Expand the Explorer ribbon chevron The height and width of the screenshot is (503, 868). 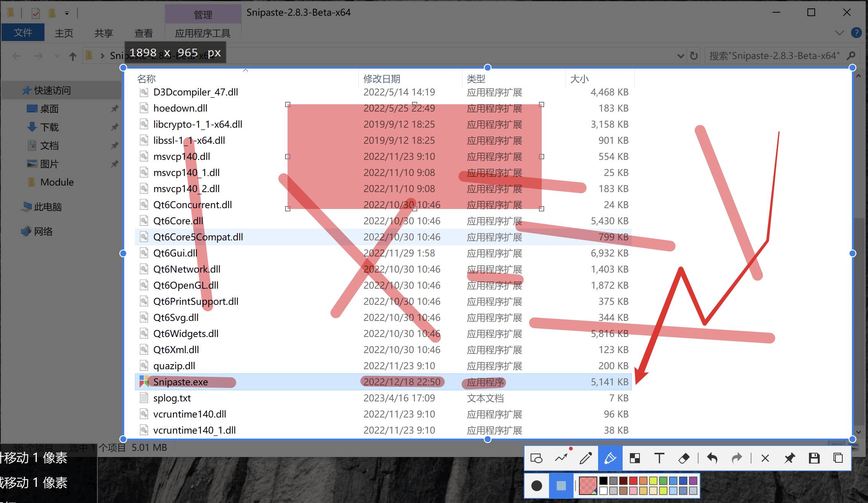[x=839, y=33]
